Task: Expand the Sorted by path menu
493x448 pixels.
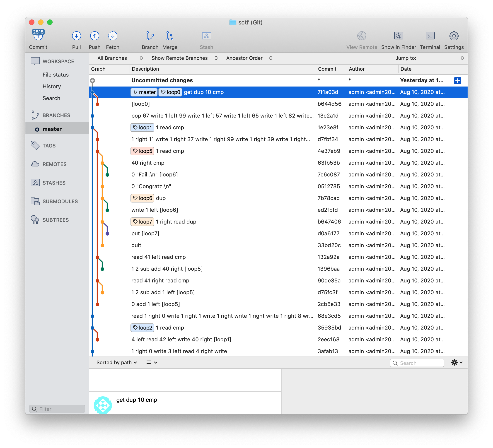Action: point(116,362)
